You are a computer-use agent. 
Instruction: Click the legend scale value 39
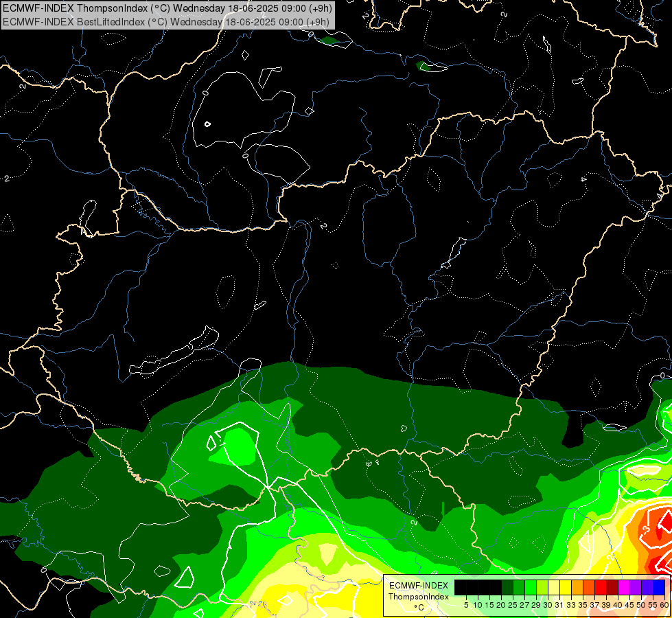click(x=607, y=605)
